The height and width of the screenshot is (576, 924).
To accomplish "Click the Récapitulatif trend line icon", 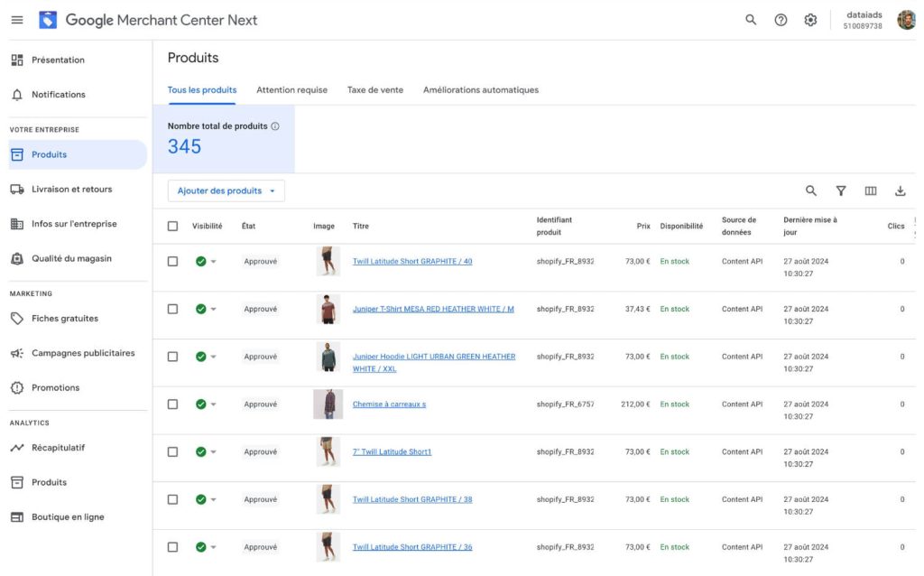I will [17, 448].
